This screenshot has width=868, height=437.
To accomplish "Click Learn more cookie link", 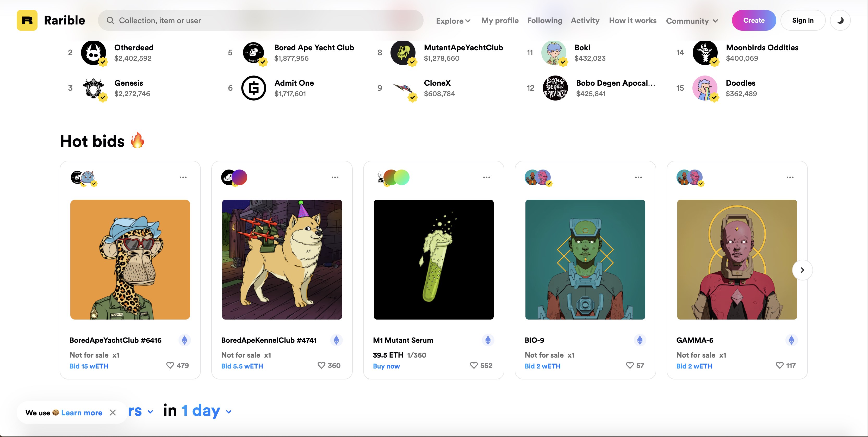I will tap(82, 413).
